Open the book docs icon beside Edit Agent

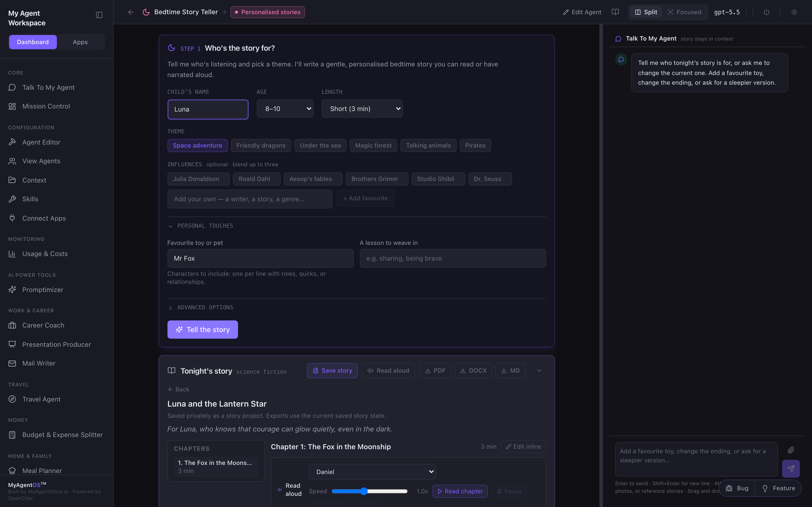click(x=615, y=12)
